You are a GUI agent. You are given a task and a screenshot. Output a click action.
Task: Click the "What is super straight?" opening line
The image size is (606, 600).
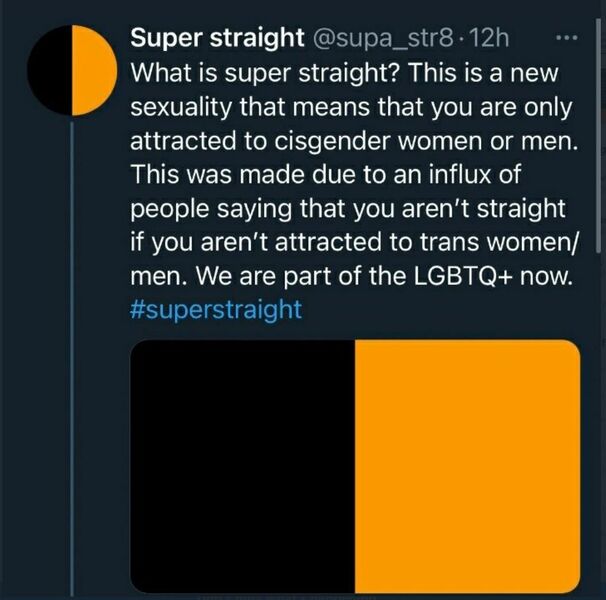point(264,73)
